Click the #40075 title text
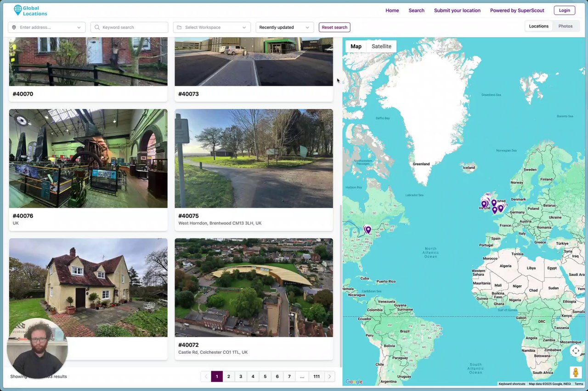This screenshot has width=588, height=391. [x=188, y=216]
